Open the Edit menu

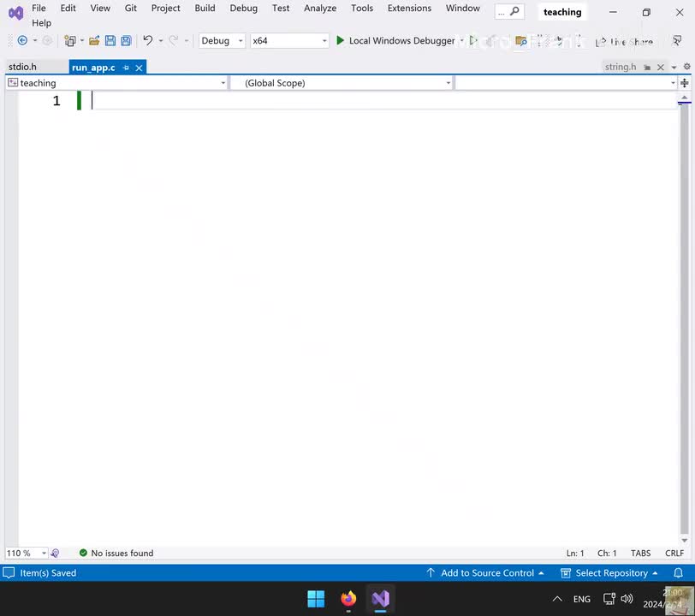click(x=68, y=8)
